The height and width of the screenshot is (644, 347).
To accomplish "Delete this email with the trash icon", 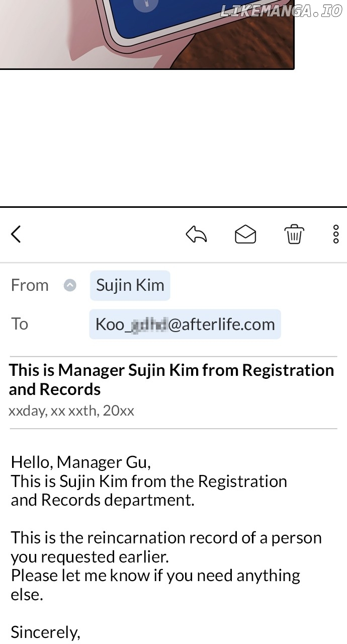I will 294,234.
